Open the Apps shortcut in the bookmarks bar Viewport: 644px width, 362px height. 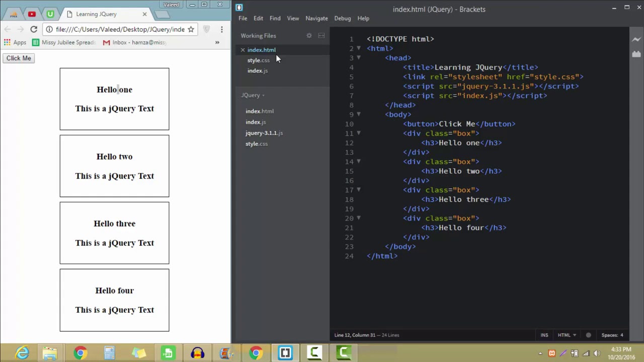15,43
